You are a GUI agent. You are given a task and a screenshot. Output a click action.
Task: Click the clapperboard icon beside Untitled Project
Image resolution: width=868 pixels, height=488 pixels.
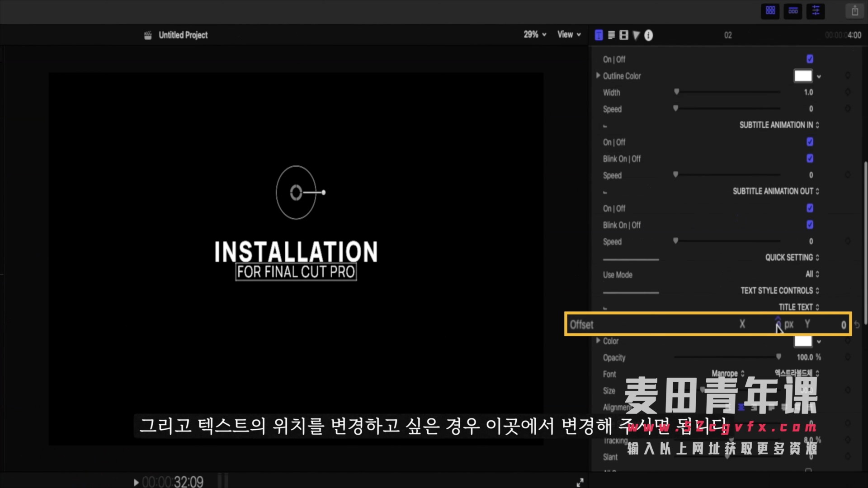tap(148, 35)
